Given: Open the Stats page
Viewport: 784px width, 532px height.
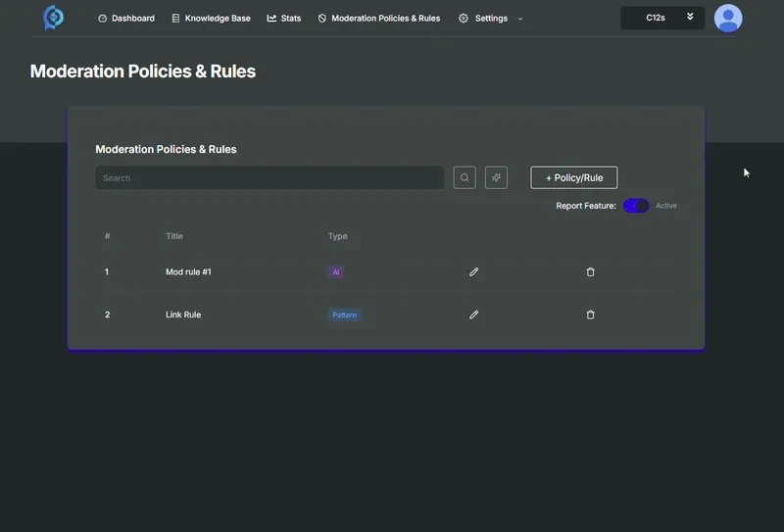Looking at the screenshot, I should 284,19.
